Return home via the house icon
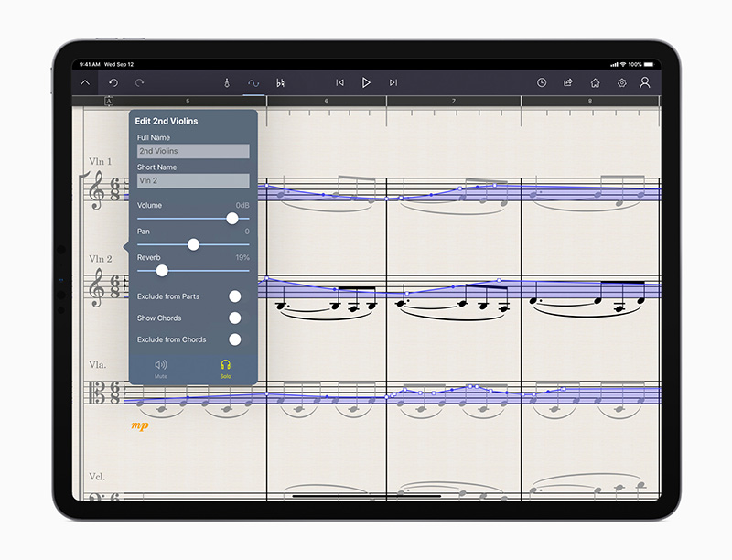The image size is (732, 560). point(595,81)
